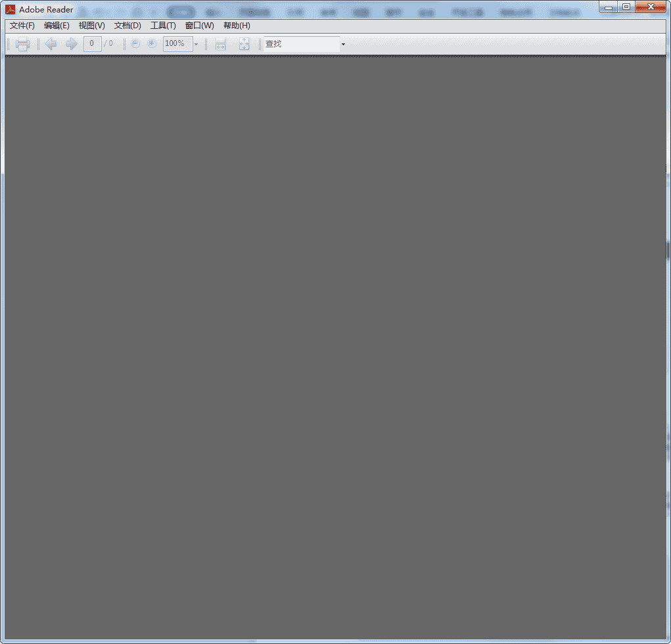Click the zoom in plus icon
Screen dimensions: 671x644
pos(152,44)
